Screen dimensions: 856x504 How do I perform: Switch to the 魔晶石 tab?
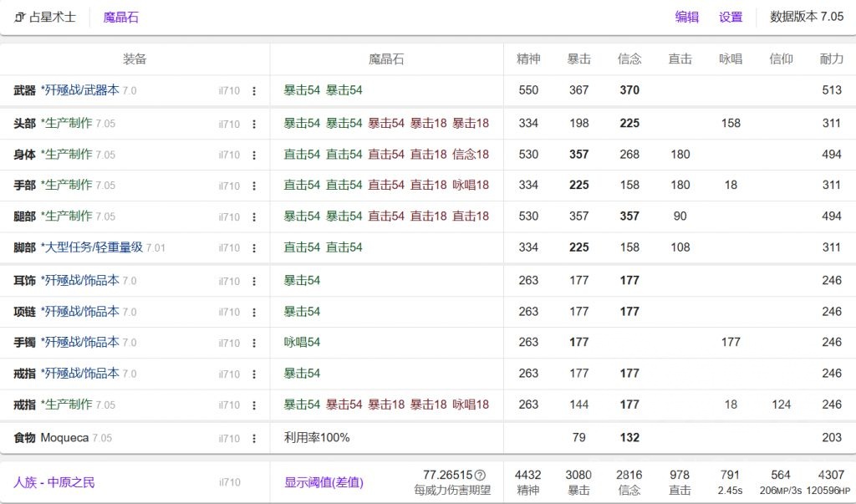coord(120,16)
